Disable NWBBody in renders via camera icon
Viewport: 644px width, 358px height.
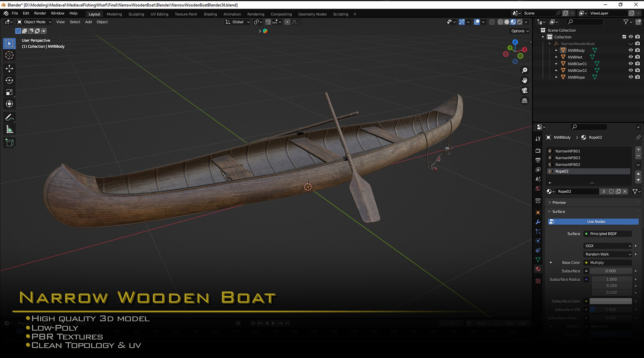(638, 50)
